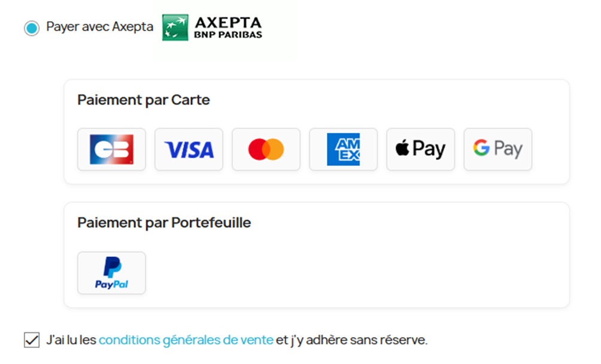Click the "Payer avec Axepta" label text

99,28
